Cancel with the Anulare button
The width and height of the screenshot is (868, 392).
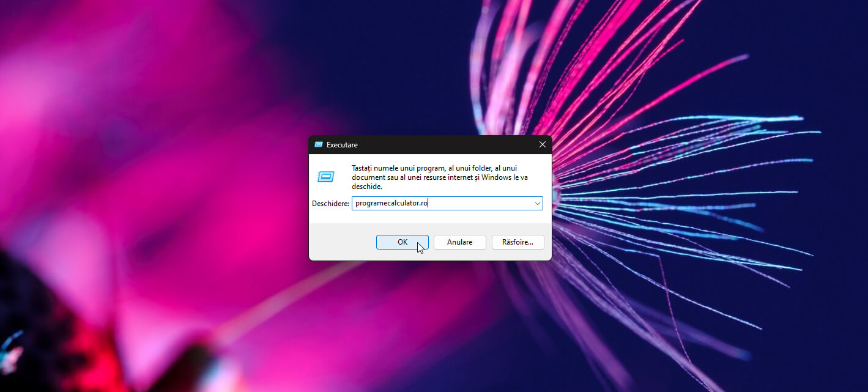pyautogui.click(x=459, y=242)
